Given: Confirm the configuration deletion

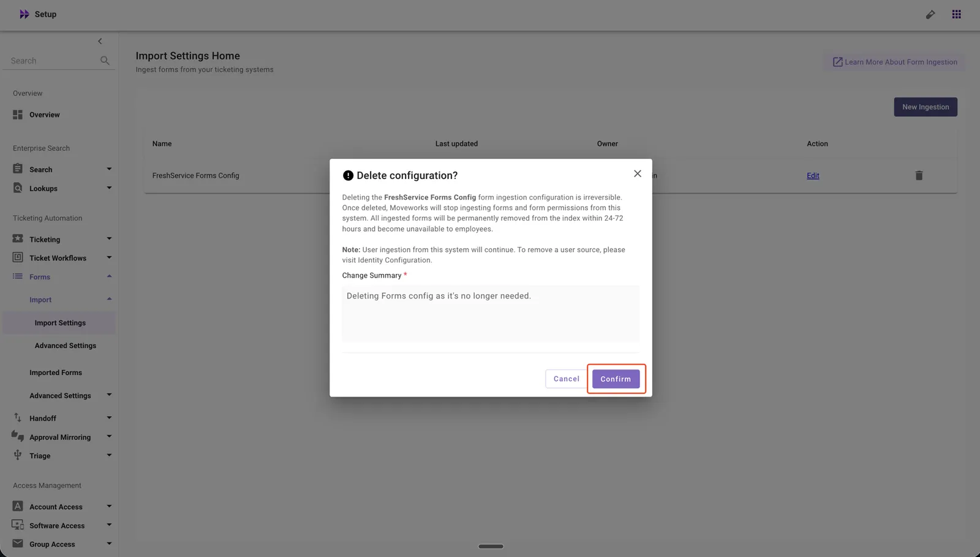Looking at the screenshot, I should pos(616,379).
